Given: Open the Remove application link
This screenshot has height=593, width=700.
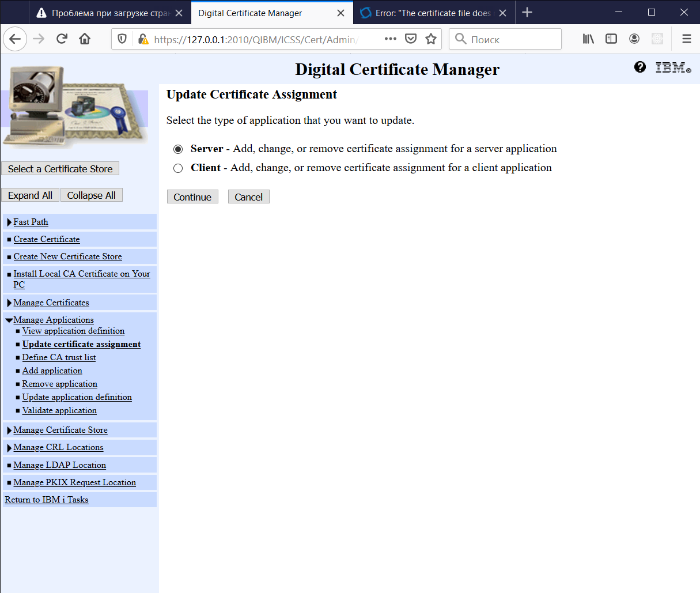Looking at the screenshot, I should (59, 384).
